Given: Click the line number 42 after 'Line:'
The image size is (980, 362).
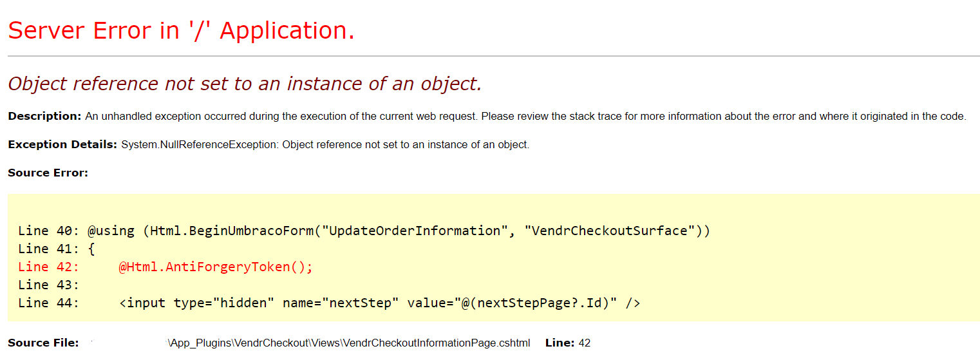Looking at the screenshot, I should (x=585, y=343).
